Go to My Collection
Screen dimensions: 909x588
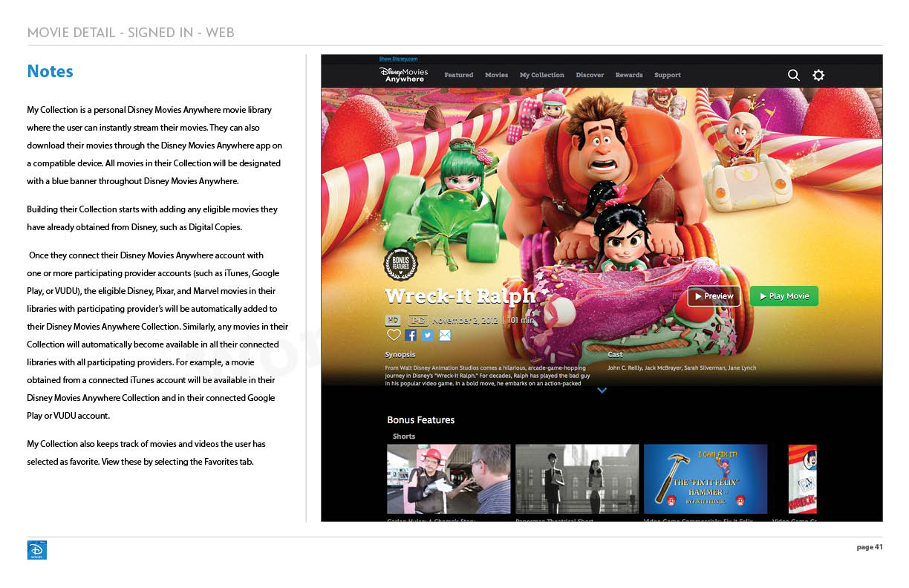click(542, 75)
